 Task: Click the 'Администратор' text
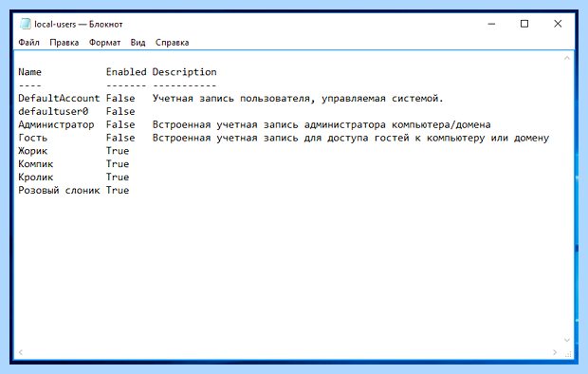[56, 124]
